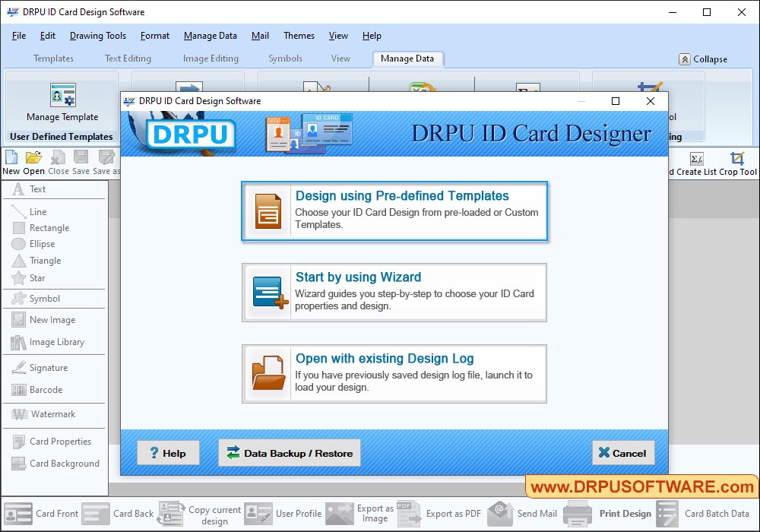The height and width of the screenshot is (532, 760).
Task: Open an existing design file
Action: pos(33,161)
